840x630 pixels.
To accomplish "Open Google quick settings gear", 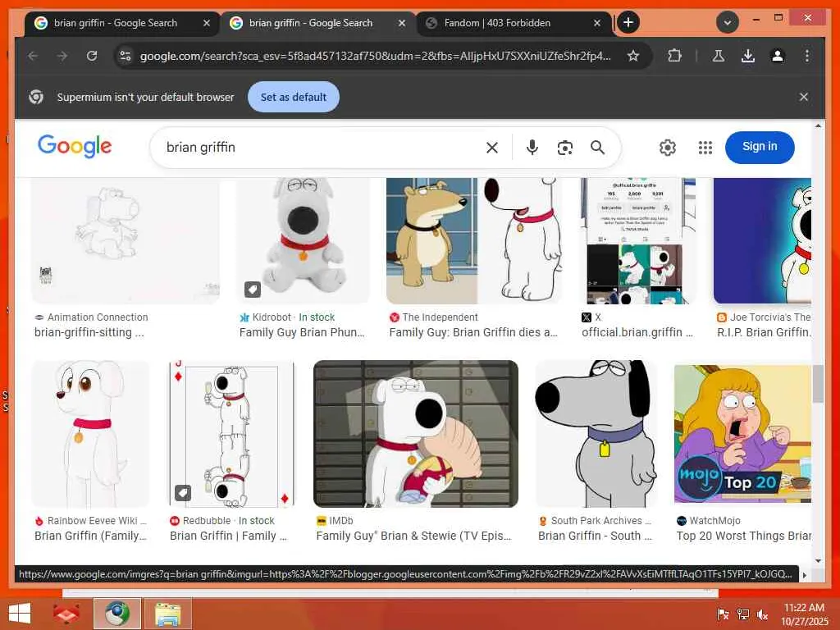I will click(668, 148).
